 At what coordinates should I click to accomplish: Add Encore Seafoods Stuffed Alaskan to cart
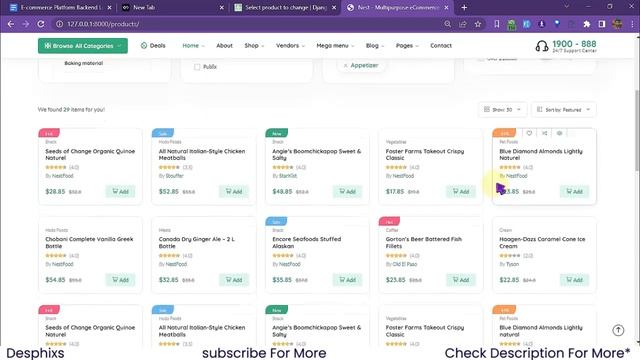tap(347, 280)
